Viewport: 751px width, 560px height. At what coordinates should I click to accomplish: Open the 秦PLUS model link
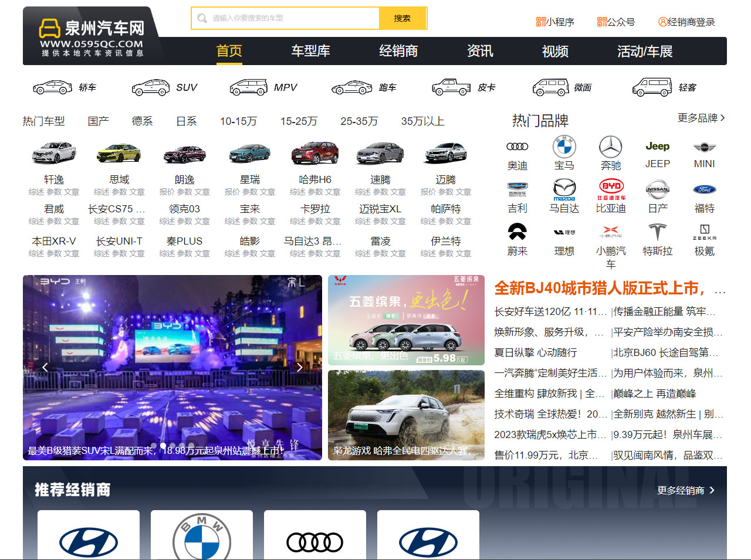184,242
